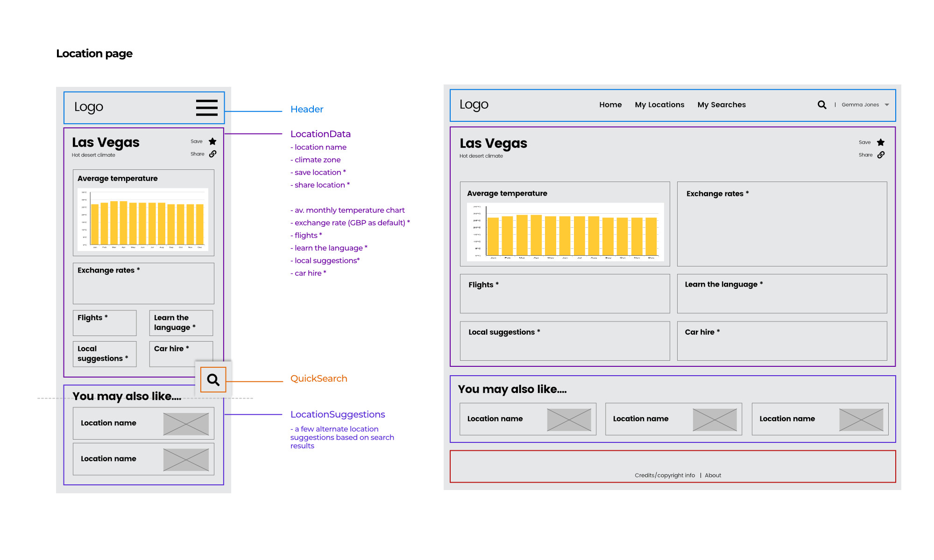Open the Flights section
The width and height of the screenshot is (934, 560).
pyautogui.click(x=565, y=294)
